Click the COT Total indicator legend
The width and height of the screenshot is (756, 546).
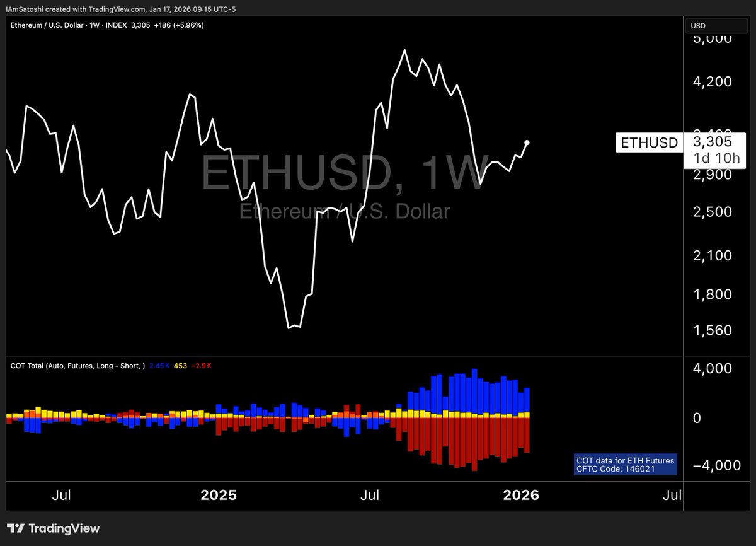pyautogui.click(x=78, y=366)
